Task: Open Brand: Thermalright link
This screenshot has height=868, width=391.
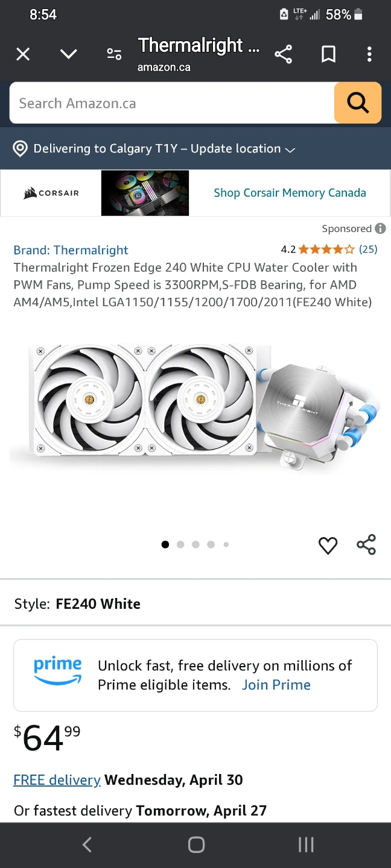Action: click(x=71, y=250)
